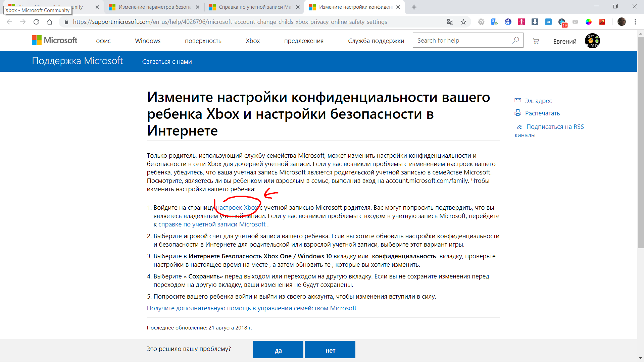
Task: Close the Изменение параметров безопасности tab
Action: point(197,7)
